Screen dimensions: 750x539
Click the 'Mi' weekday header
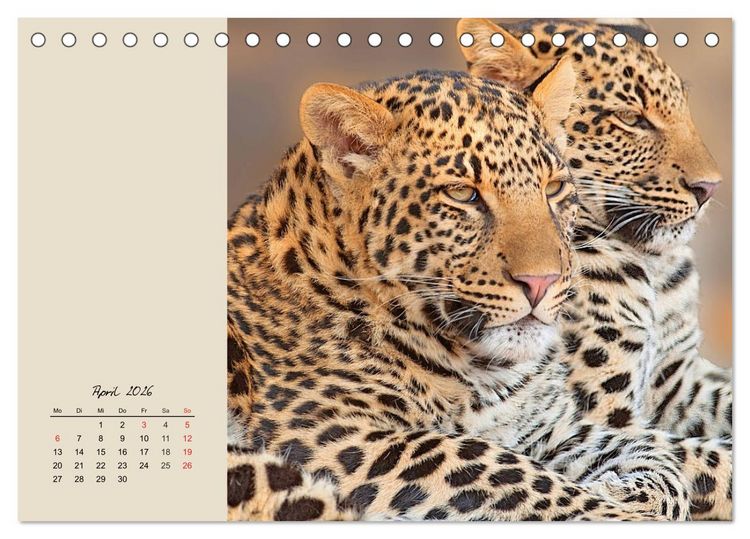pos(101,411)
